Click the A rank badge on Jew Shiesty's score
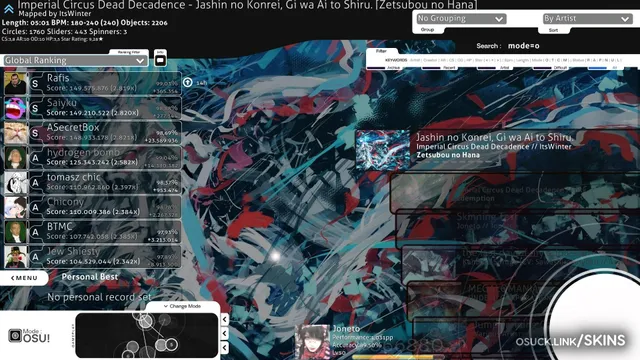The width and height of the screenshot is (640, 360). 36,258
